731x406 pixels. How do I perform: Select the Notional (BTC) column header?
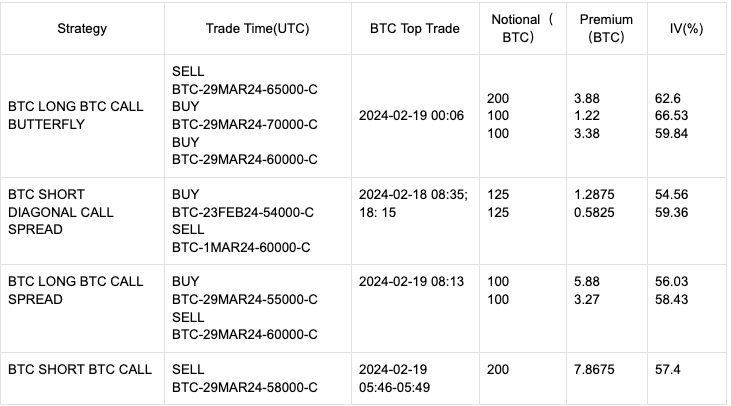pyautogui.click(x=516, y=29)
